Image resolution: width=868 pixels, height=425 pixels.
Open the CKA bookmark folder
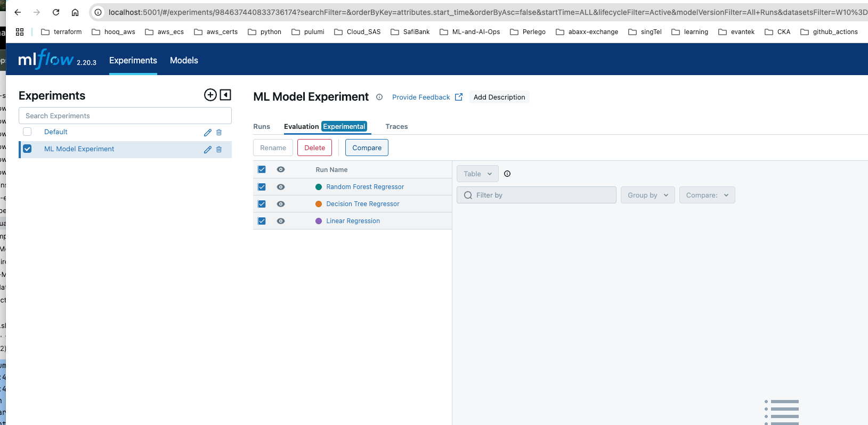(777, 32)
